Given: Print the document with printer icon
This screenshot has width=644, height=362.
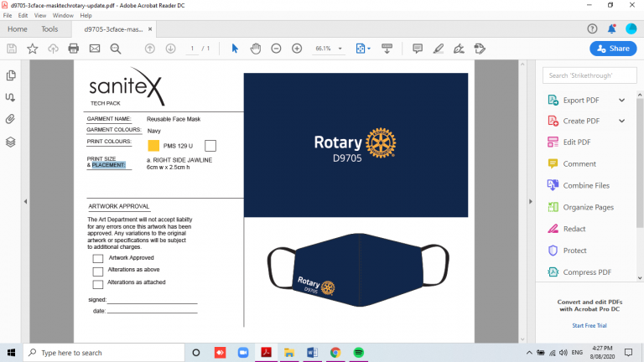Looking at the screenshot, I should click(74, 49).
